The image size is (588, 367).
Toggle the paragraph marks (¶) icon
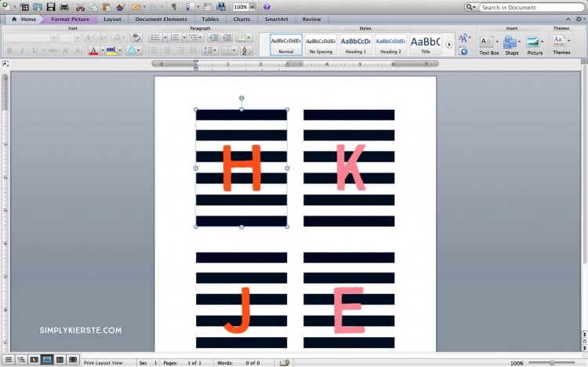pos(173,7)
